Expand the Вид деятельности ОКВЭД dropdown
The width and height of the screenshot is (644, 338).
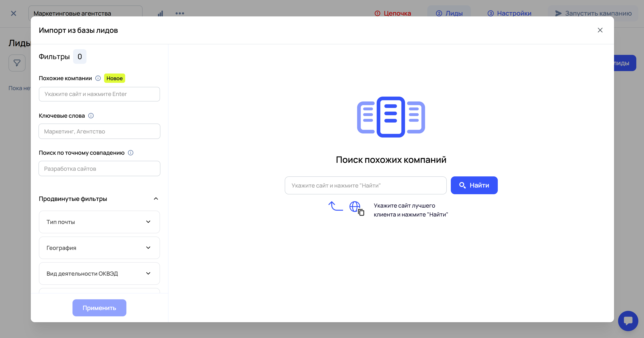[x=99, y=274]
